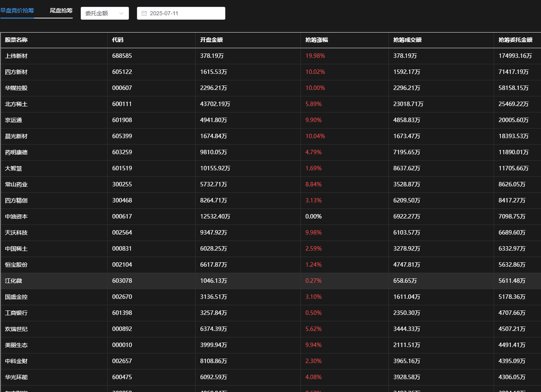Select stock name 上纬新材

16,56
